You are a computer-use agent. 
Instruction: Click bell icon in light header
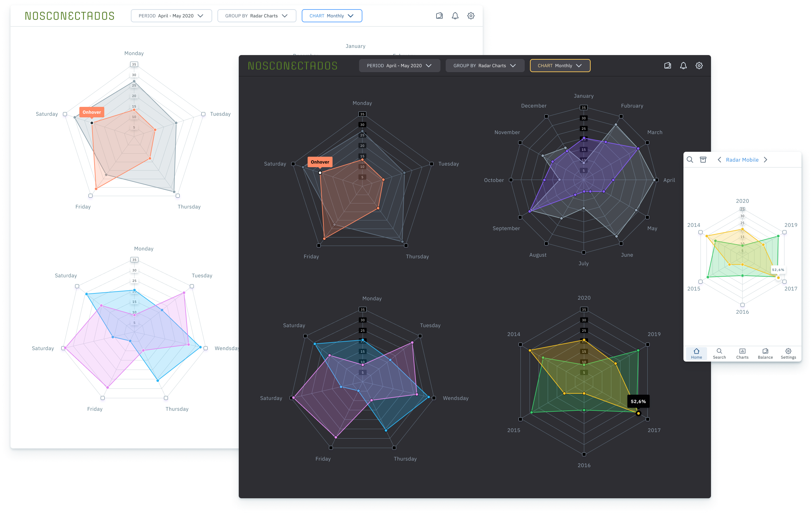coord(455,16)
